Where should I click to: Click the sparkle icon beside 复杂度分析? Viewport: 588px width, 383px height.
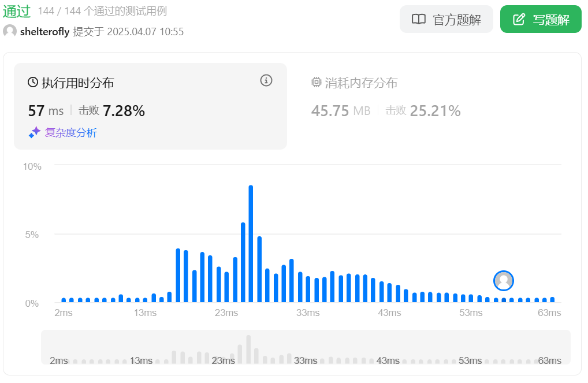(35, 133)
